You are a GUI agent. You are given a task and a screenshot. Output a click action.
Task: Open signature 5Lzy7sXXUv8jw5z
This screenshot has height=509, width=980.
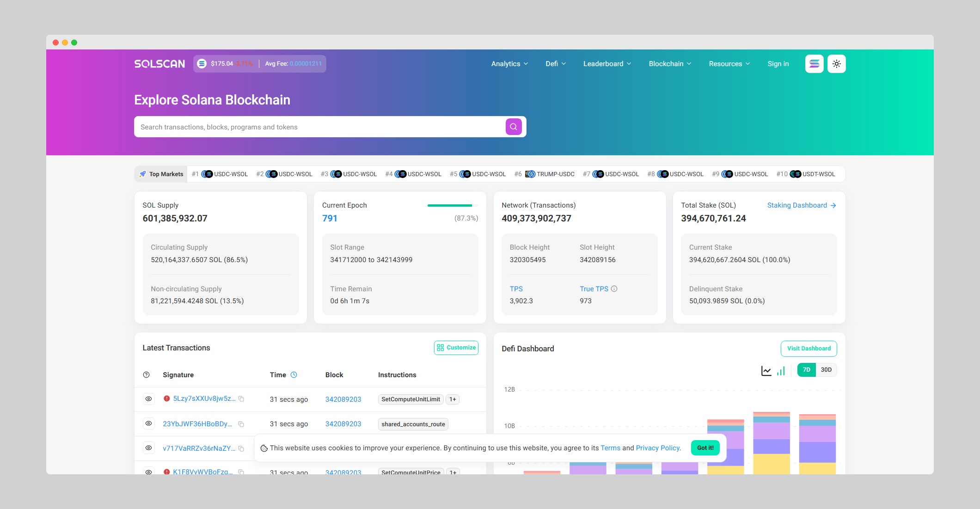[204, 399]
